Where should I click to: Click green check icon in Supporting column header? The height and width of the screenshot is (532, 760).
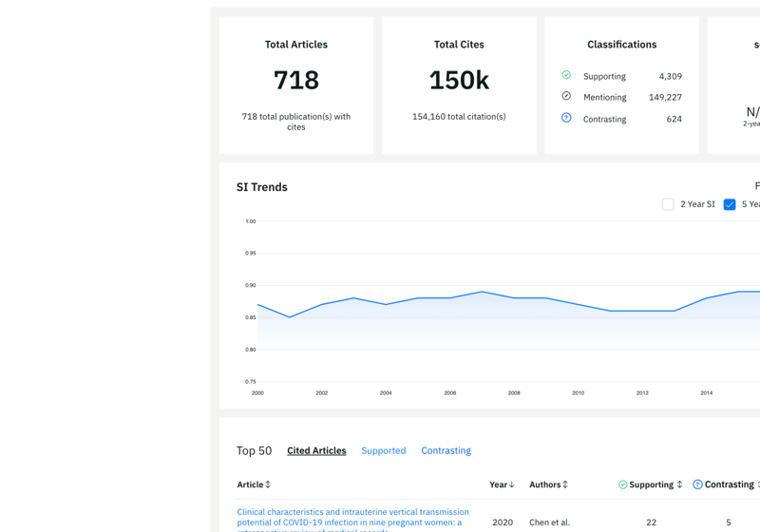[x=623, y=484]
